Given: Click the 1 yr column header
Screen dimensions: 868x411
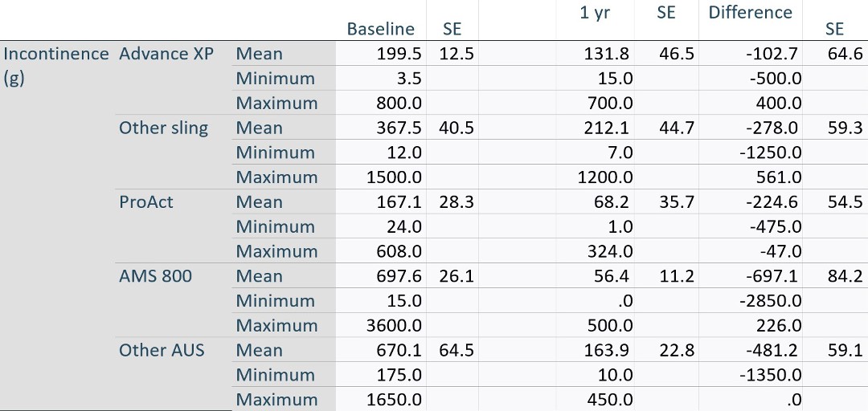Looking at the screenshot, I should coord(595,13).
